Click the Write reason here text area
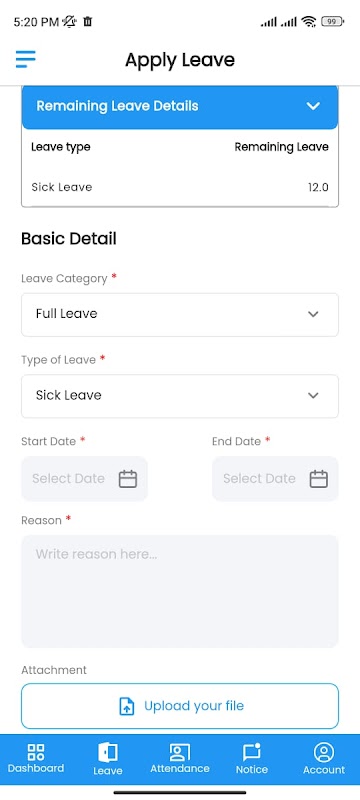This screenshot has width=360, height=800. click(x=180, y=591)
